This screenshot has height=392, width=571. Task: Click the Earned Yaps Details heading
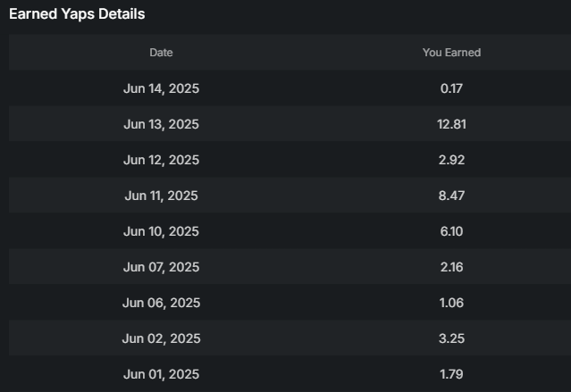[x=77, y=14]
